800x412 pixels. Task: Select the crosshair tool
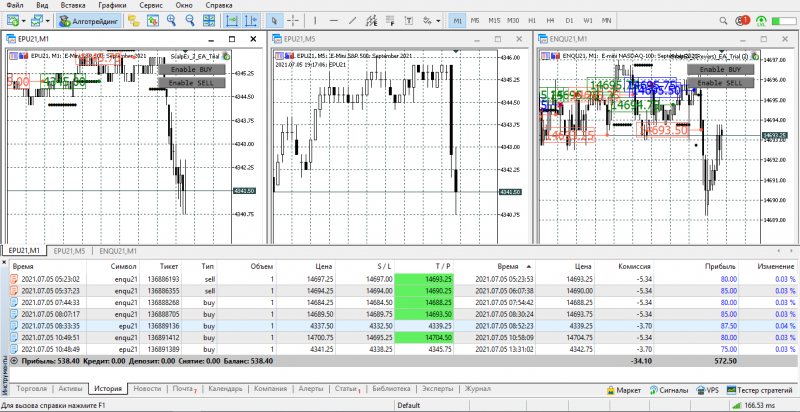pos(293,21)
